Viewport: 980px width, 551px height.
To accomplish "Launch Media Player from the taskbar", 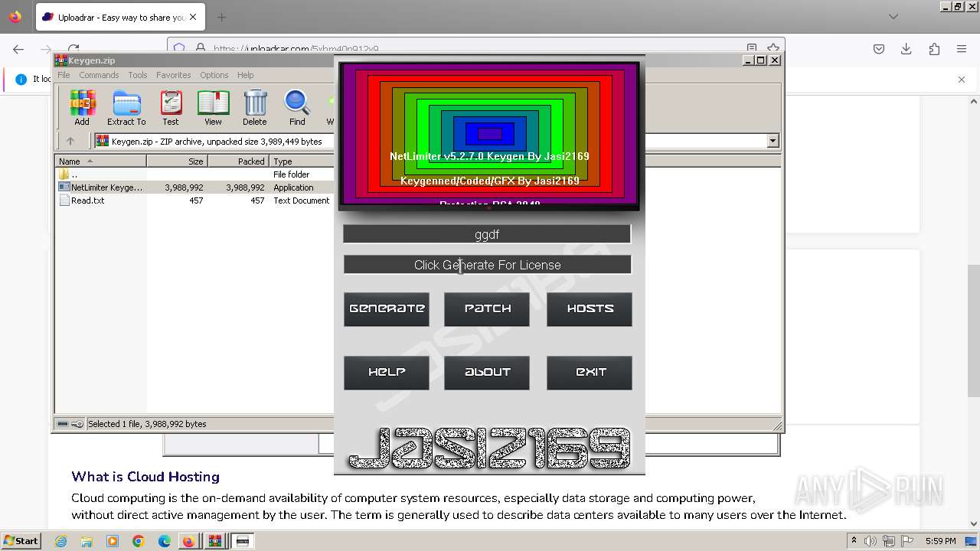I will [x=113, y=541].
